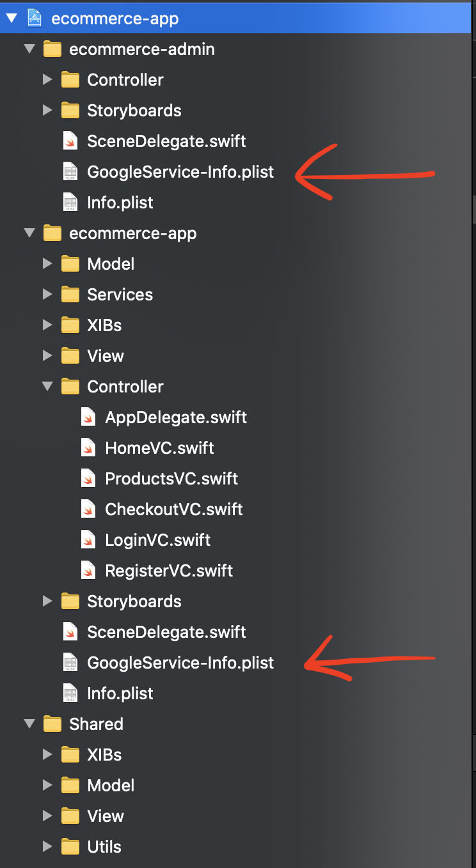The height and width of the screenshot is (868, 476).
Task: Click plist icon of Info.plist in ecommerce-admin
Action: [70, 203]
